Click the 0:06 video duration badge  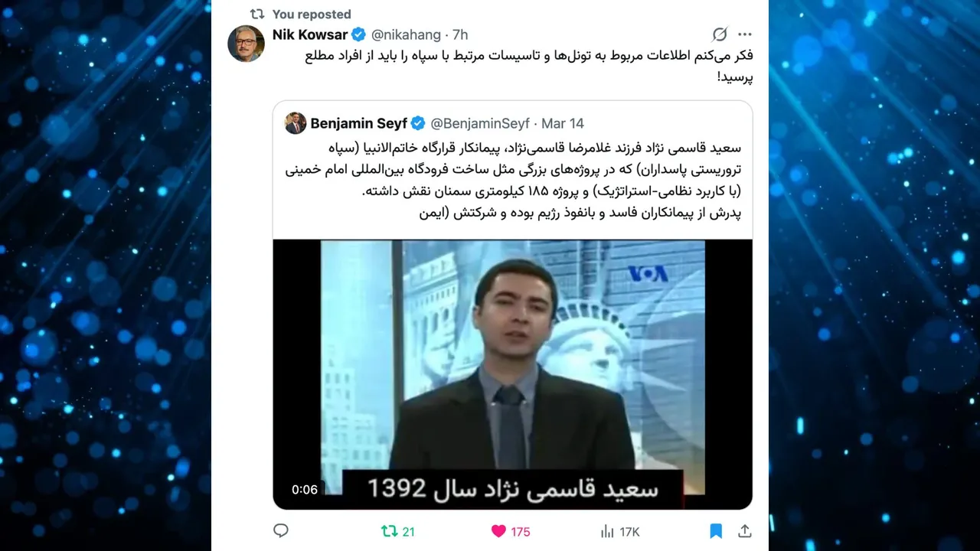[305, 490]
